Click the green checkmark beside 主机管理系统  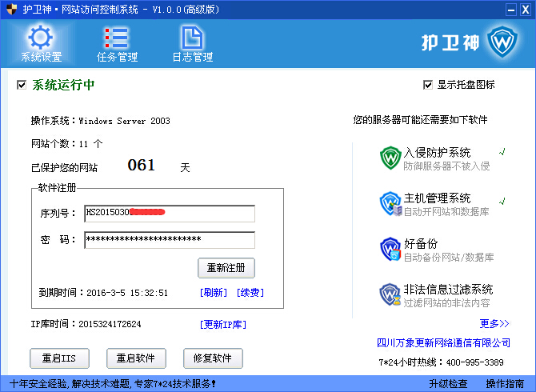(502, 201)
